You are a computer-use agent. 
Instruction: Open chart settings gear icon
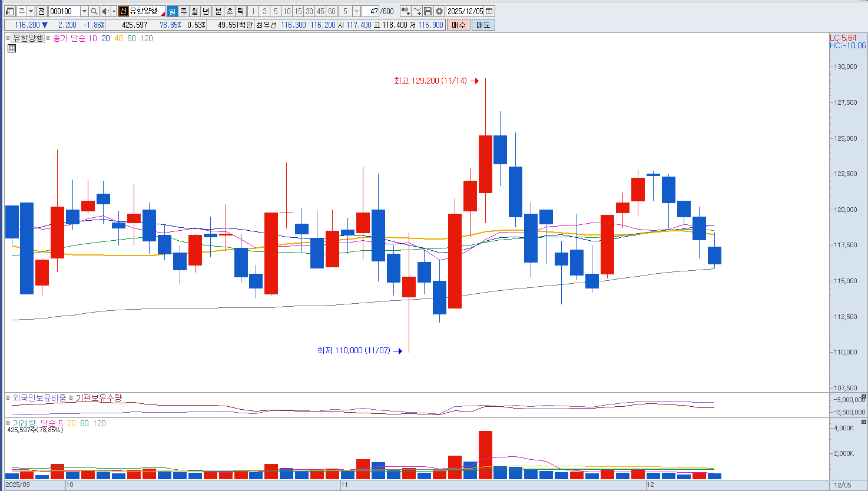tap(439, 11)
